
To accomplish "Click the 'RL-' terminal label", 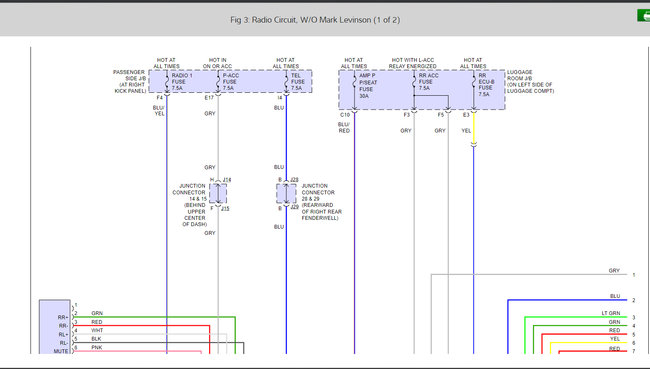I will 64,343.
